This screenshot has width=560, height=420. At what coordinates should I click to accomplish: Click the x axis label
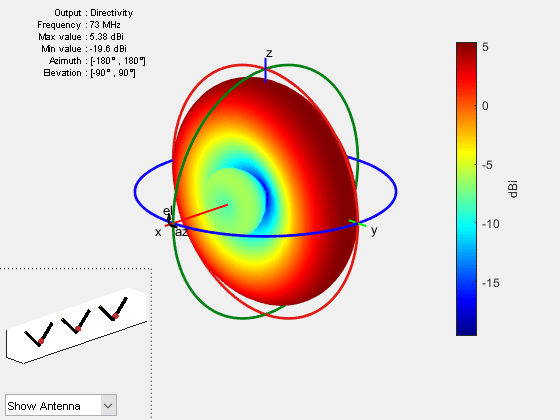[158, 232]
